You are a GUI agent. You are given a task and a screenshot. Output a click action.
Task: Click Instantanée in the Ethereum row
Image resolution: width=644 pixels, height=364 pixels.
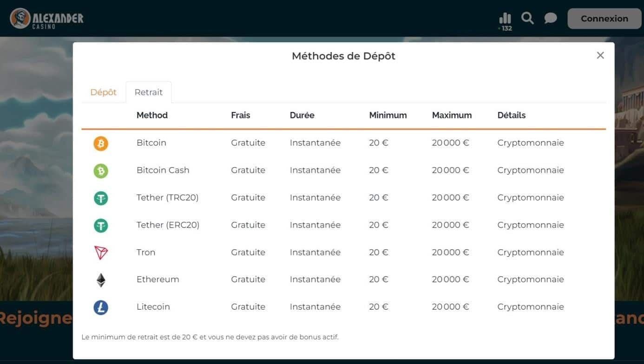[x=315, y=279]
